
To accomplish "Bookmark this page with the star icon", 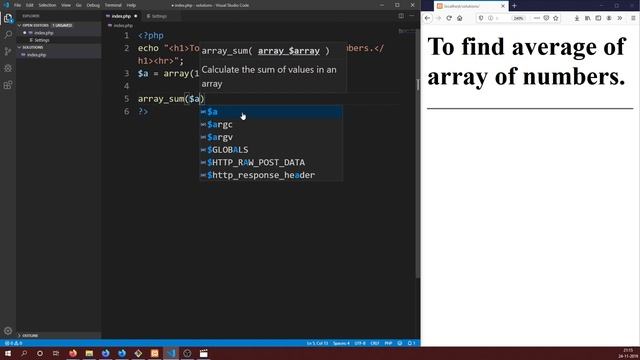I will (x=556, y=18).
